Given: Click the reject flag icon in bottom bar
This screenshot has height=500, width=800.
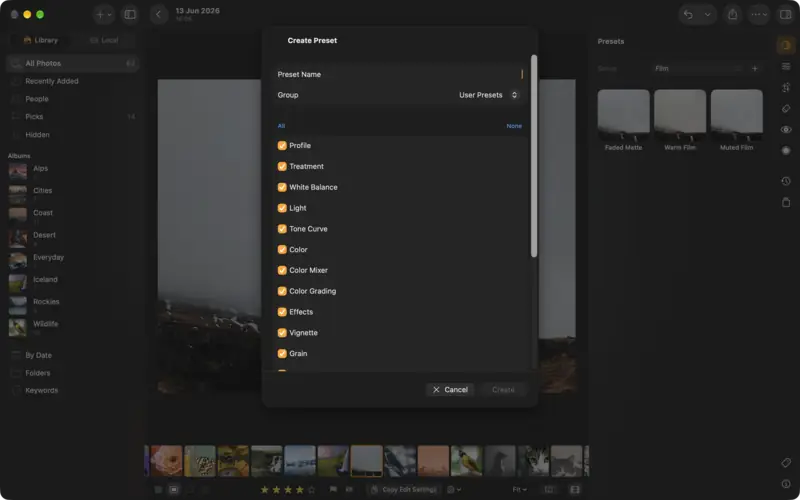Looking at the screenshot, I should (349, 489).
